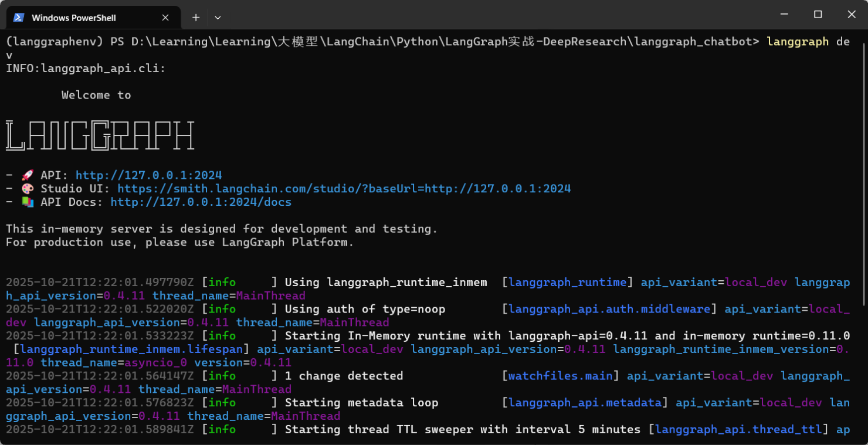Image resolution: width=868 pixels, height=445 pixels.
Task: Click the LANGGRAPH ASCII art logo
Action: click(100, 135)
